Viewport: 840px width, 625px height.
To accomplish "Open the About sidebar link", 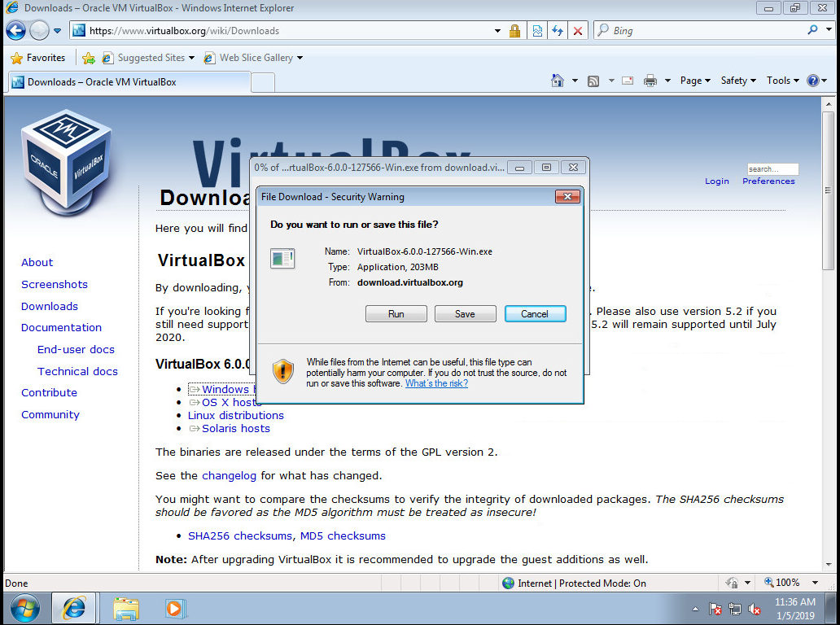I will pyautogui.click(x=37, y=262).
